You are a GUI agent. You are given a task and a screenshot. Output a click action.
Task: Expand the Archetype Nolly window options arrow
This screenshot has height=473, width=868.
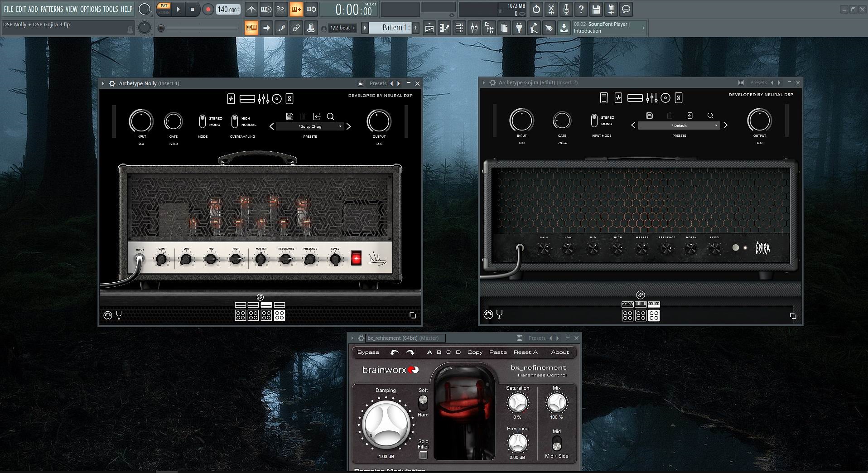click(x=103, y=83)
